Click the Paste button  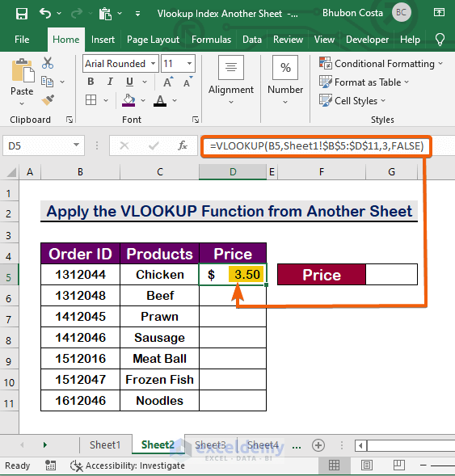point(22,82)
